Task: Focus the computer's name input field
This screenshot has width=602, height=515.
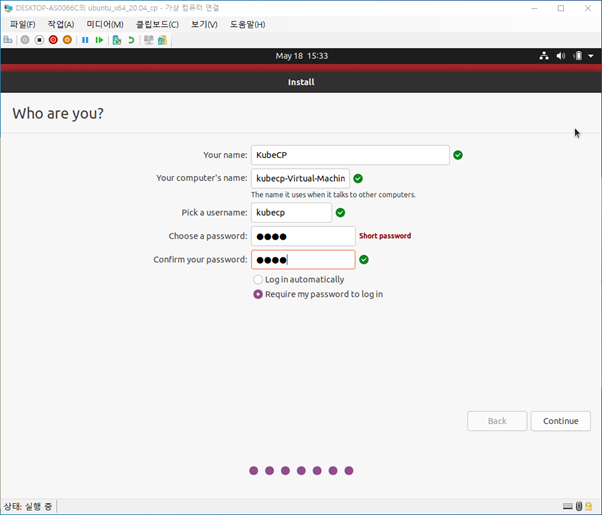Action: [300, 179]
